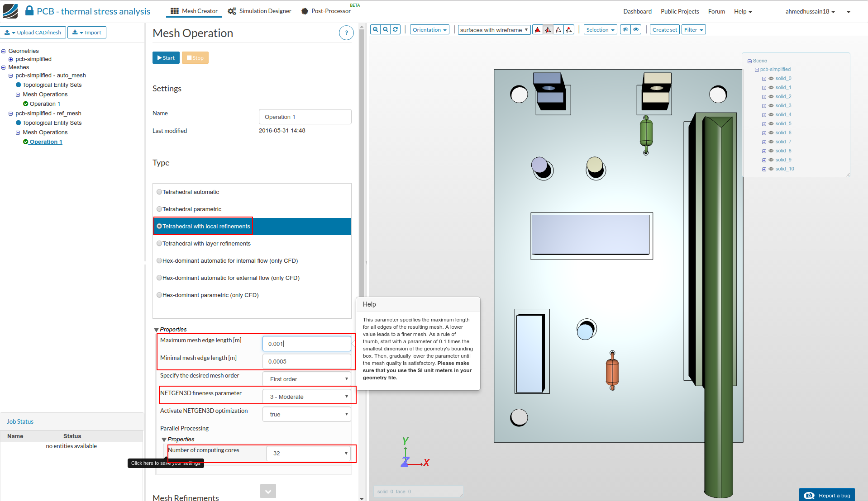Click the SimScale logo at top left

10,11
